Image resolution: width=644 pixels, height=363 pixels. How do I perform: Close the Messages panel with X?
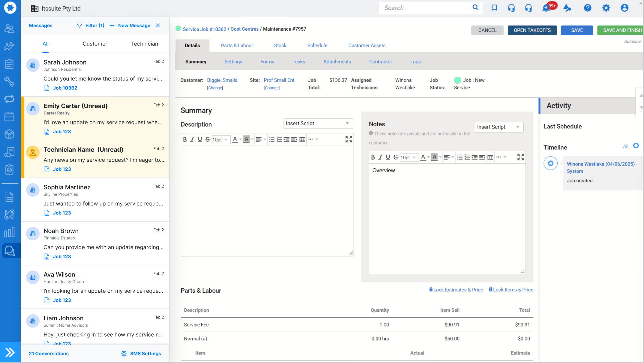click(158, 26)
